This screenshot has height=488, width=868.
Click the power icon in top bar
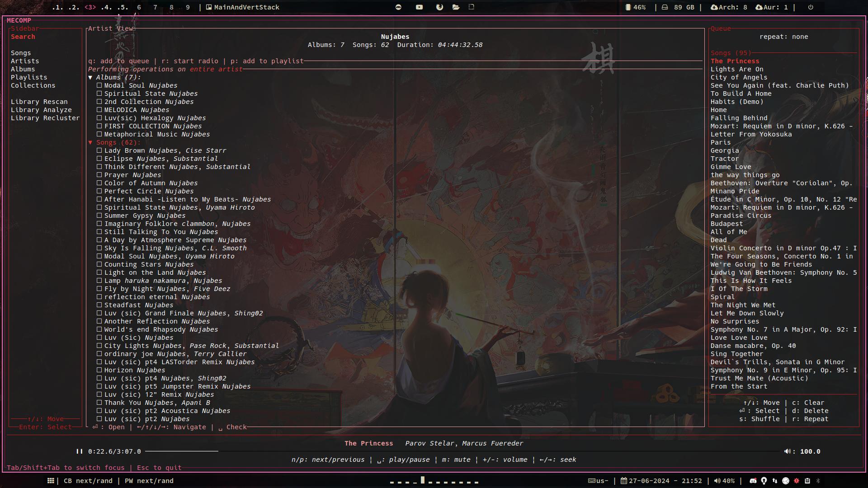(x=811, y=7)
